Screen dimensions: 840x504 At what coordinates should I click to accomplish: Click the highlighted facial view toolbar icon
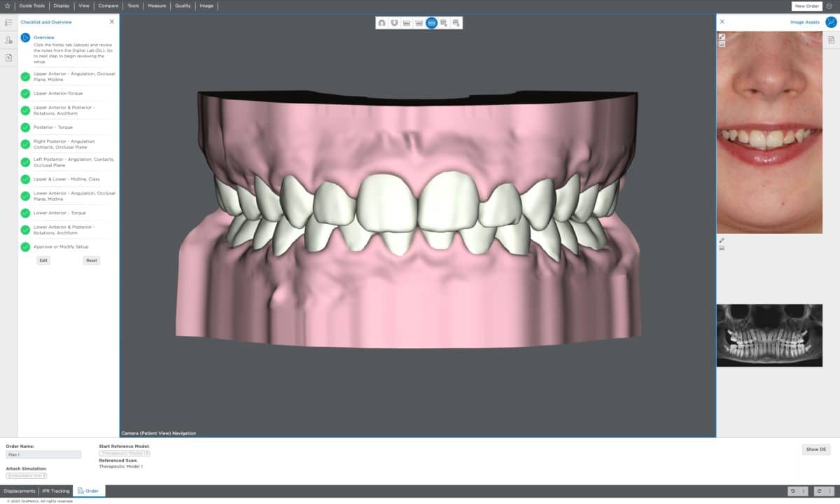click(x=431, y=22)
